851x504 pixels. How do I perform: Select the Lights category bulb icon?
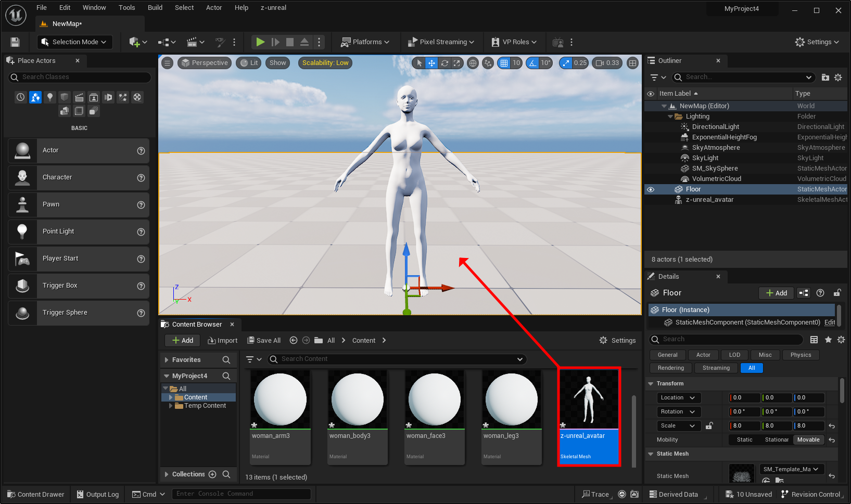50,97
